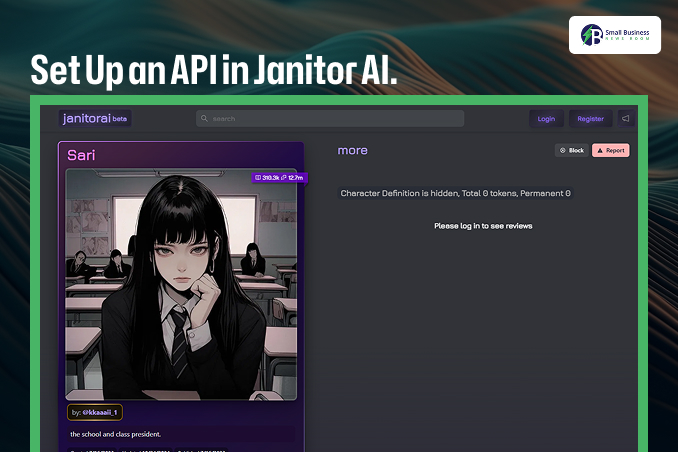
Task: Click the janitorai beta logo
Action: [x=95, y=118]
